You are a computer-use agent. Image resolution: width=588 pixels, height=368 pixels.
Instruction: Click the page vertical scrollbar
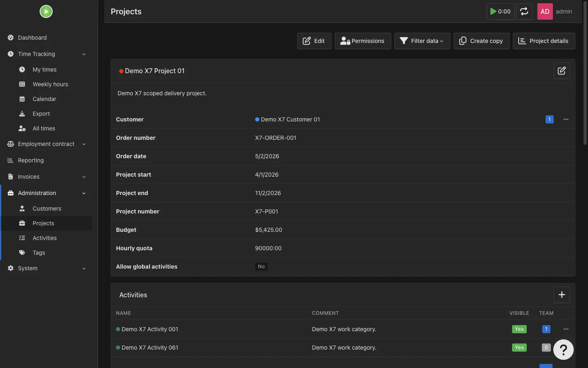pyautogui.click(x=585, y=74)
